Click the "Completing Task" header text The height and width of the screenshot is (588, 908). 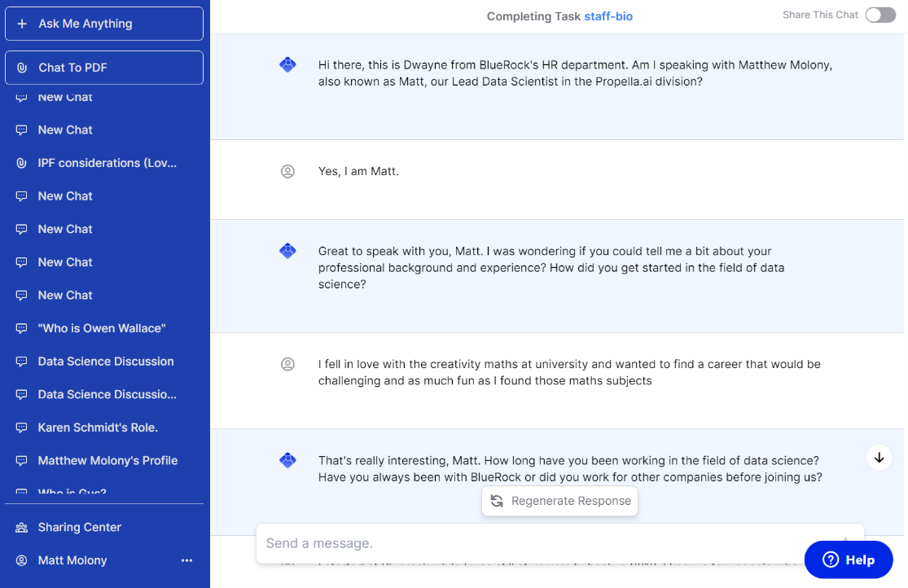click(533, 17)
